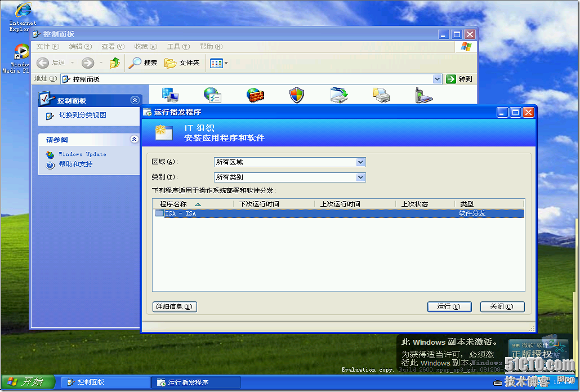Open 帮助和支持 (Help and Support) link

[75, 164]
